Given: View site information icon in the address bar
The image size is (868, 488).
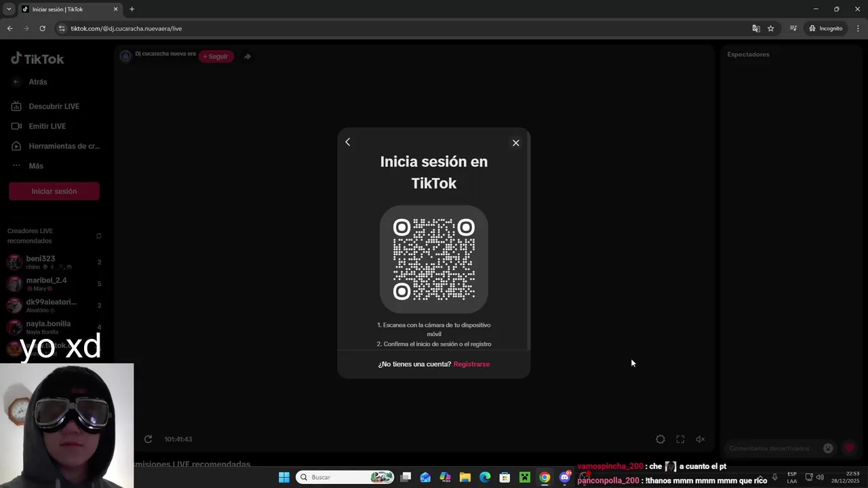Looking at the screenshot, I should tap(62, 28).
